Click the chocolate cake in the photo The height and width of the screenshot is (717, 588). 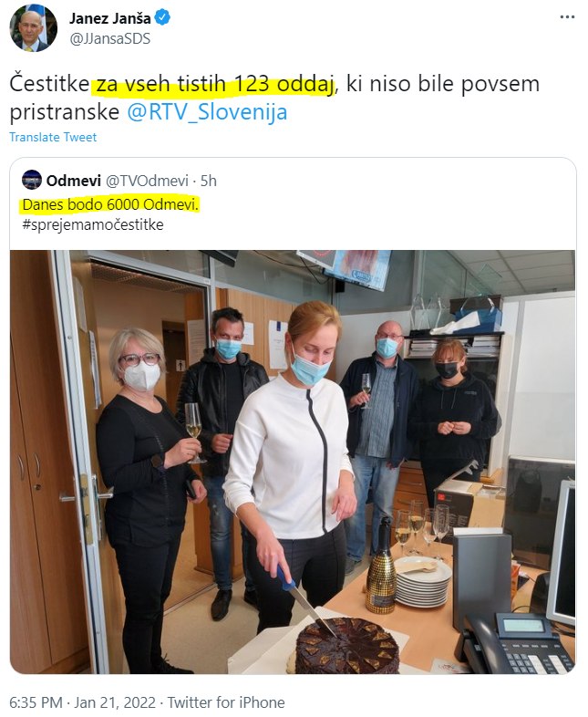tap(346, 647)
